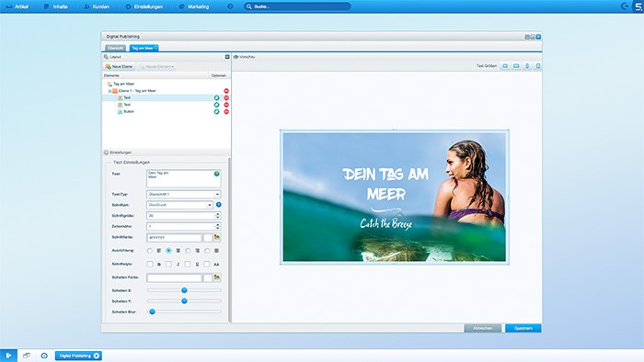The image size is (644, 362).
Task: Click the Neue Ebene button
Action: point(120,66)
